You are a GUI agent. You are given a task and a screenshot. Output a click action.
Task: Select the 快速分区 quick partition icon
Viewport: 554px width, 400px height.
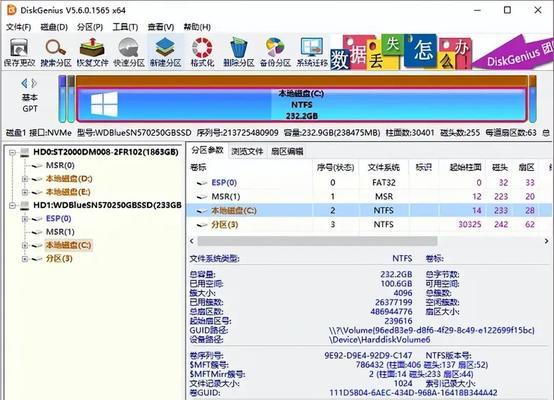click(x=129, y=52)
